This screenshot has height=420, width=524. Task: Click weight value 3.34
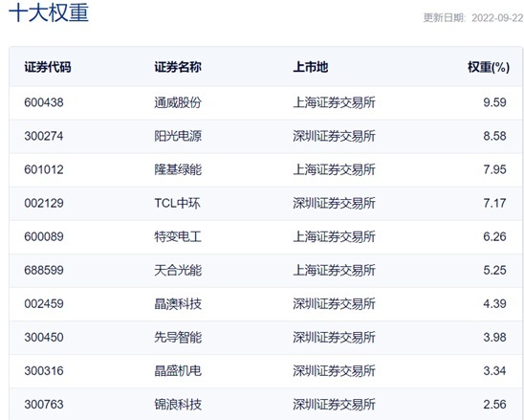[x=494, y=371]
